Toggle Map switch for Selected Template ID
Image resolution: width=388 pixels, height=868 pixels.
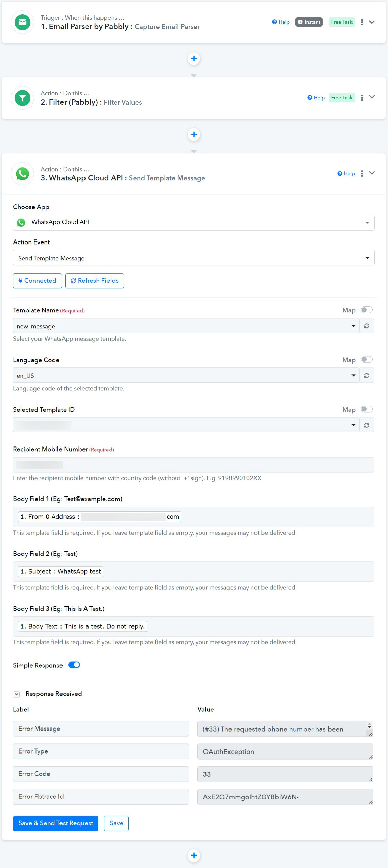coord(367,409)
